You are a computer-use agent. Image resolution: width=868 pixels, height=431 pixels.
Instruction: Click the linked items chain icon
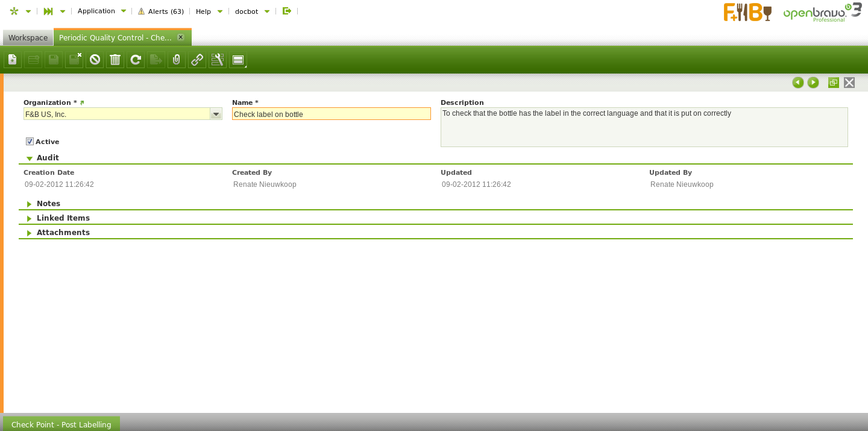197,60
